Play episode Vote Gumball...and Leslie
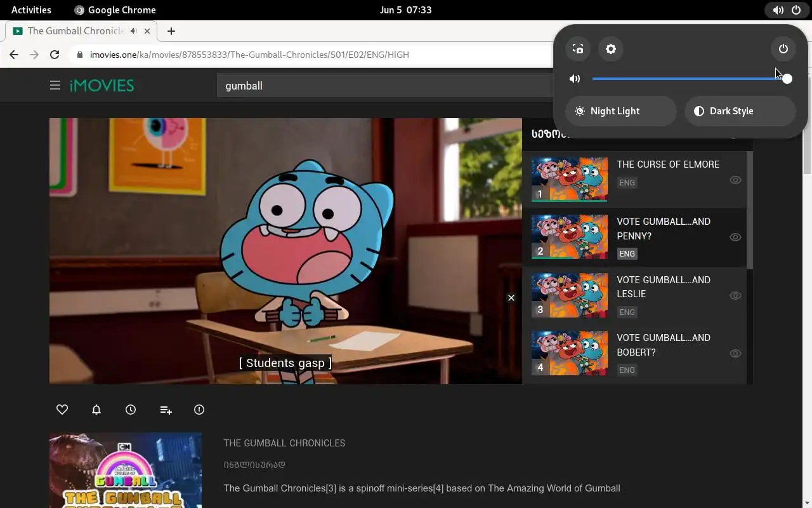Viewport: 812px width, 508px height. pos(634,295)
